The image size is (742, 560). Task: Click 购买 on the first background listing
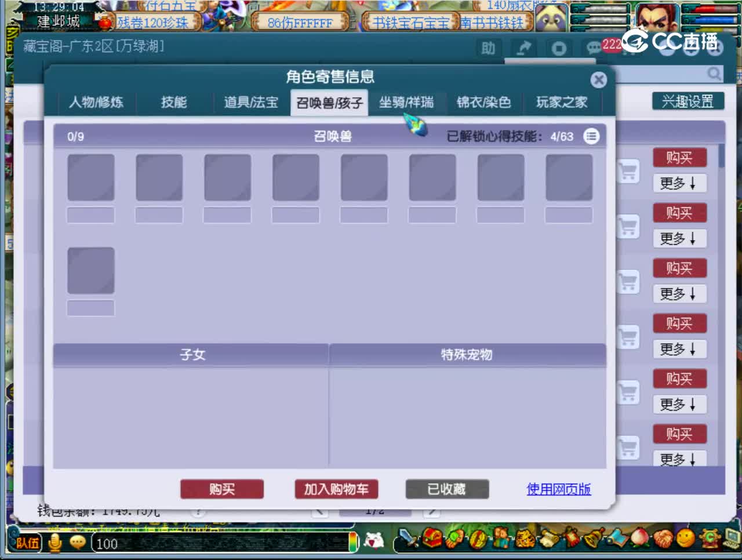pyautogui.click(x=679, y=158)
